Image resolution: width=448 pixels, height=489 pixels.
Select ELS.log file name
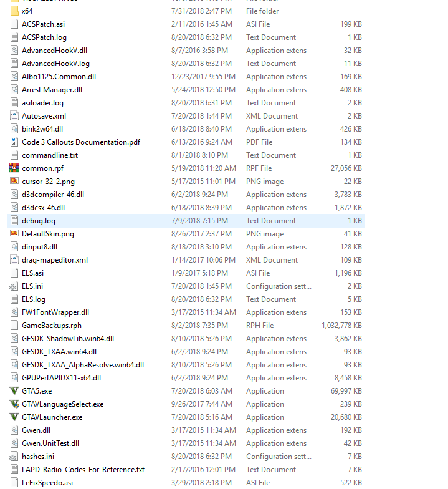34,299
